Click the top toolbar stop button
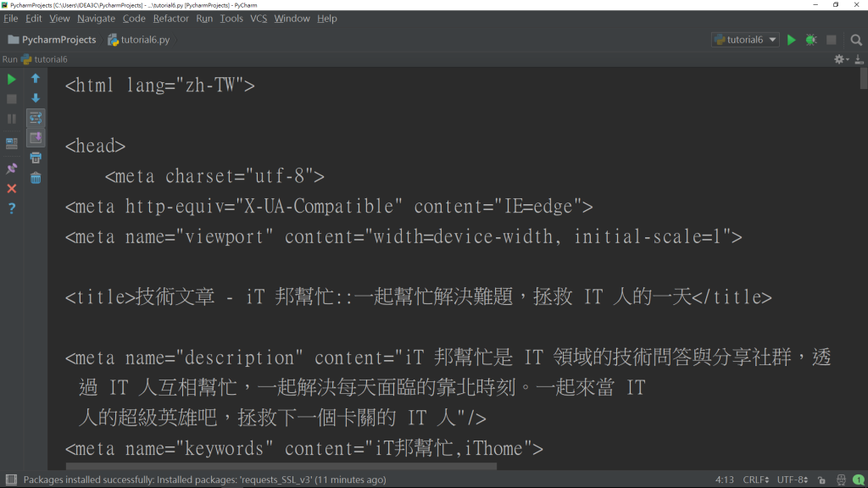 [831, 40]
